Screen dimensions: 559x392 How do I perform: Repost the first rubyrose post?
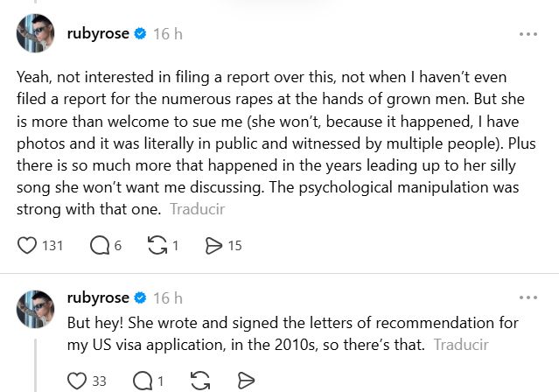point(157,246)
